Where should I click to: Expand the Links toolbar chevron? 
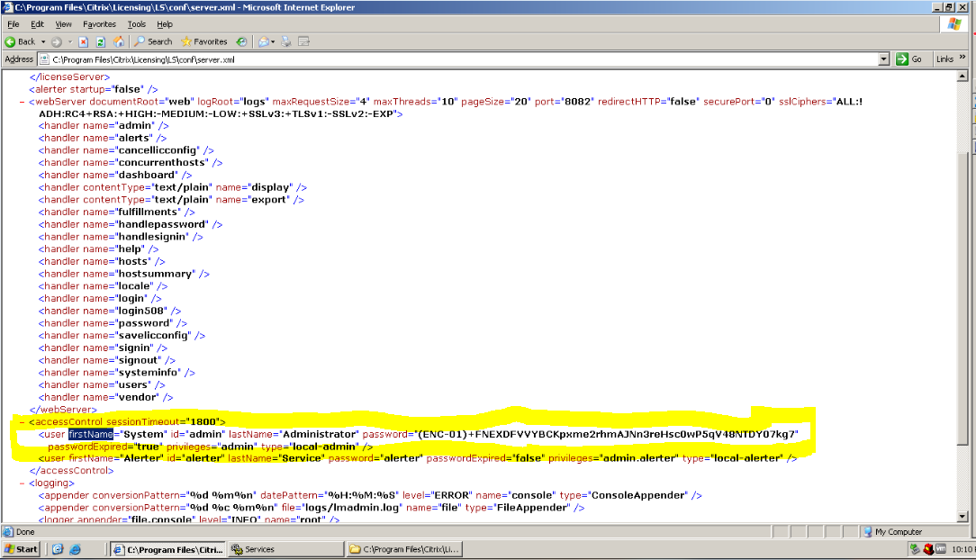[x=962, y=58]
